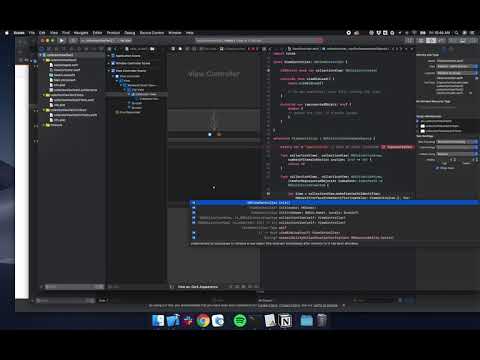Screen dimensions: 480x360
Task: Click the red inline error message in code
Action: click(x=398, y=147)
